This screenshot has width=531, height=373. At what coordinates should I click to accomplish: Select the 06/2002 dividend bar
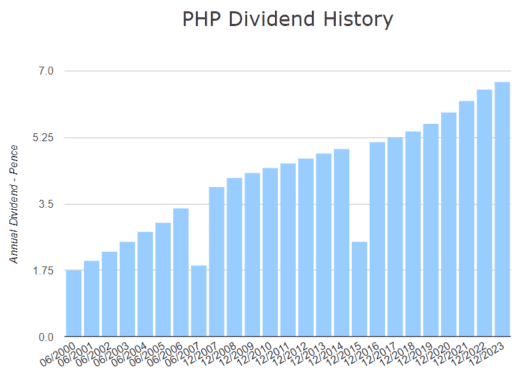[x=109, y=294]
